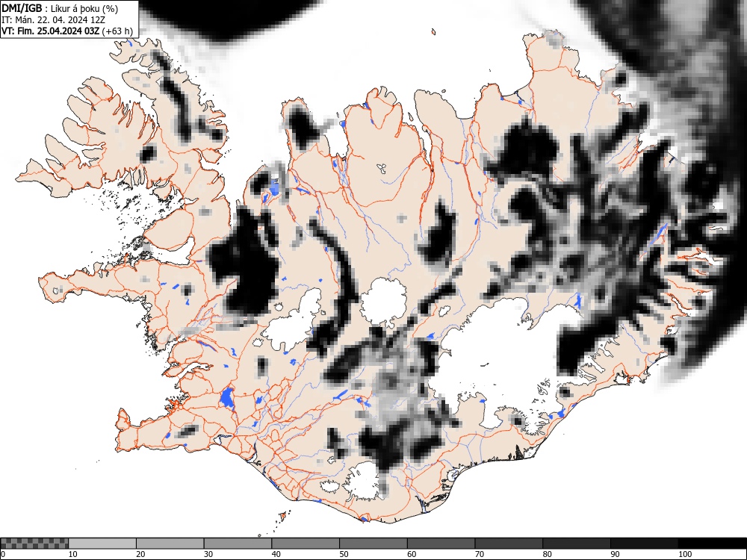Click the '90' scale label
This screenshot has height=560, width=747.
click(x=615, y=554)
